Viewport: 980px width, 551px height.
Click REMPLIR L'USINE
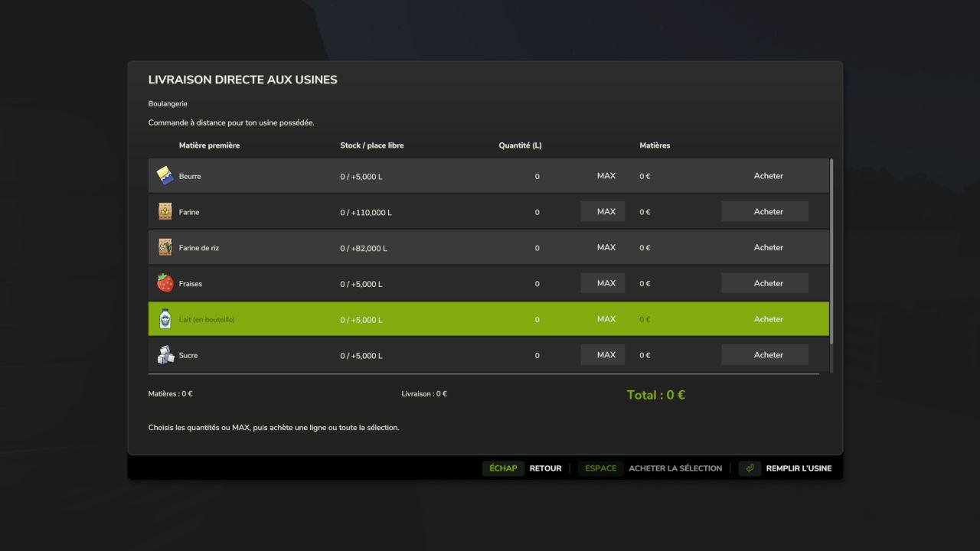pyautogui.click(x=799, y=468)
